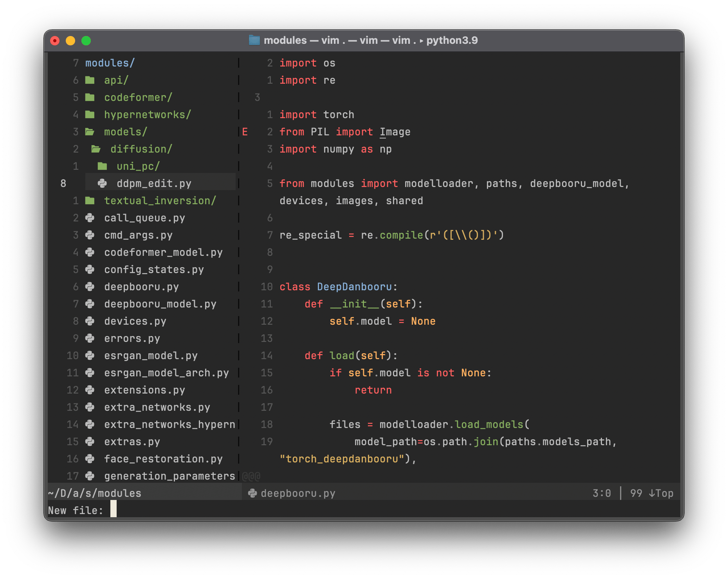Image resolution: width=728 pixels, height=579 pixels.
Task: Click the Python icon beside codeformer_model.py
Action: click(90, 252)
